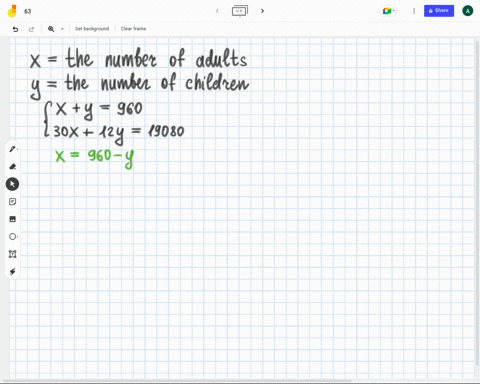Select the Eraser tool
This screenshot has width=480, height=384.
coord(13,167)
